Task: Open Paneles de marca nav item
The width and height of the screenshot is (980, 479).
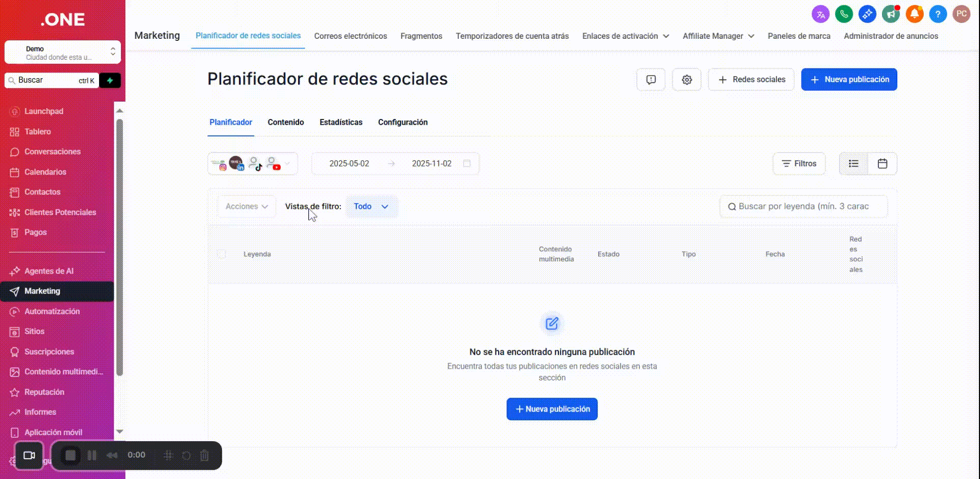Action: point(799,36)
